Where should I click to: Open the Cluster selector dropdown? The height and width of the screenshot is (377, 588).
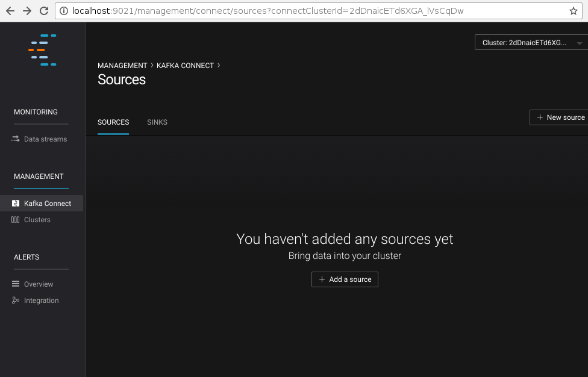[x=531, y=43]
